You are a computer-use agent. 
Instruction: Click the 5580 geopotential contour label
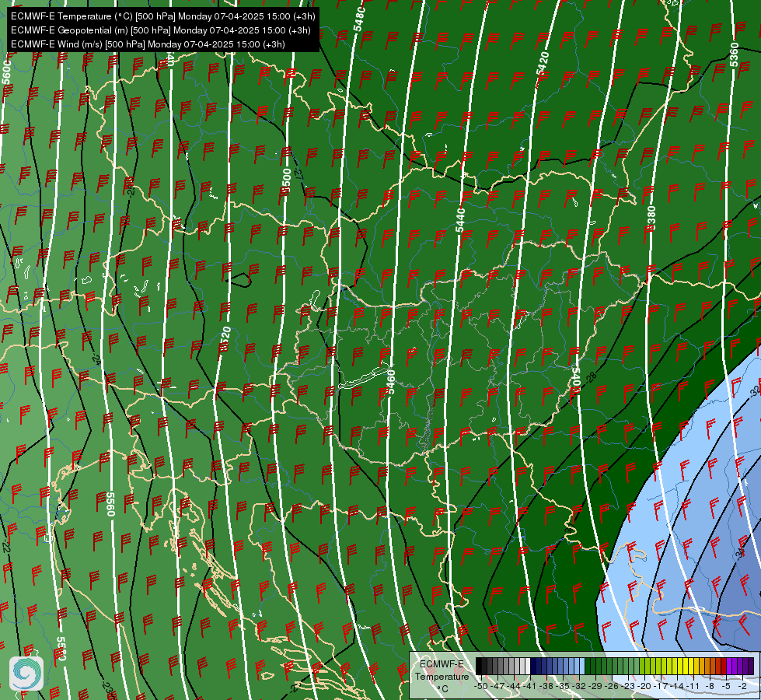(61, 649)
